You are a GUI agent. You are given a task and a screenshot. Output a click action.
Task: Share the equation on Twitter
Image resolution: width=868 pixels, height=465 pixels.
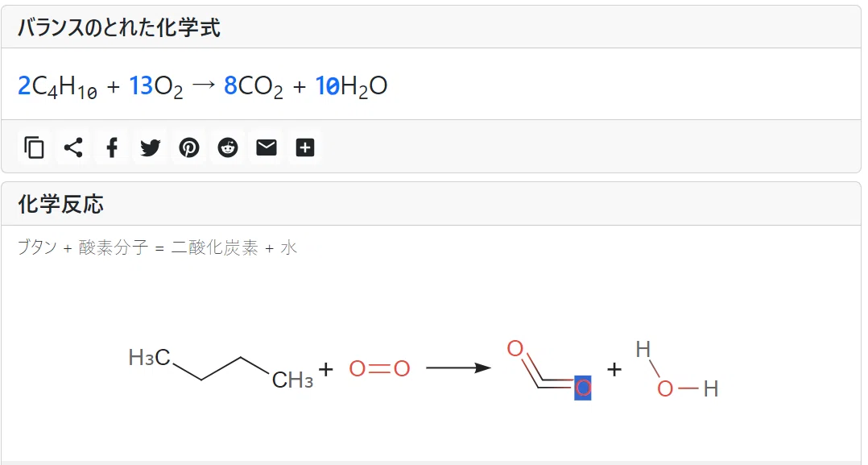(x=150, y=147)
